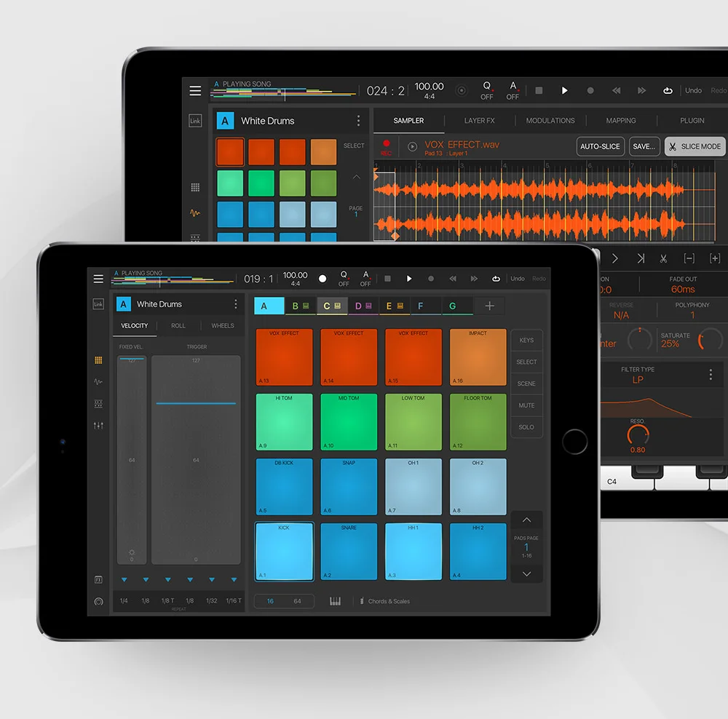This screenshot has width=728, height=719.
Task: Open waveform sampler view in front iPad sidebar
Action: pyautogui.click(x=98, y=381)
